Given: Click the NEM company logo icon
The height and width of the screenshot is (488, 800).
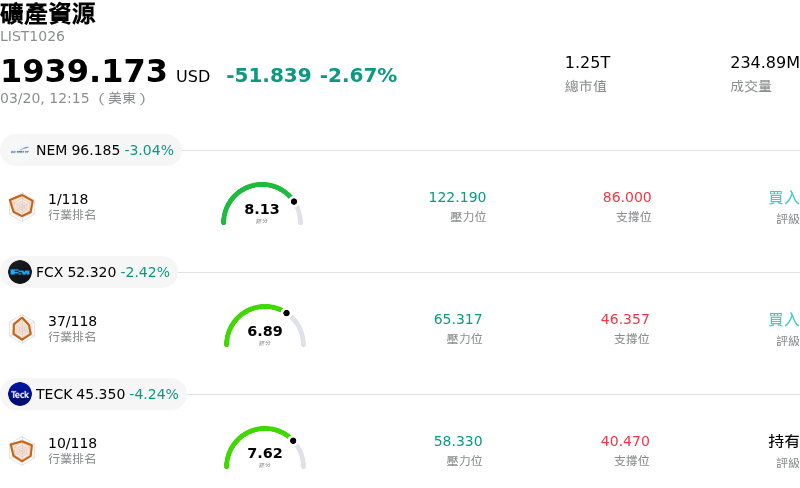Looking at the screenshot, I should coord(20,150).
